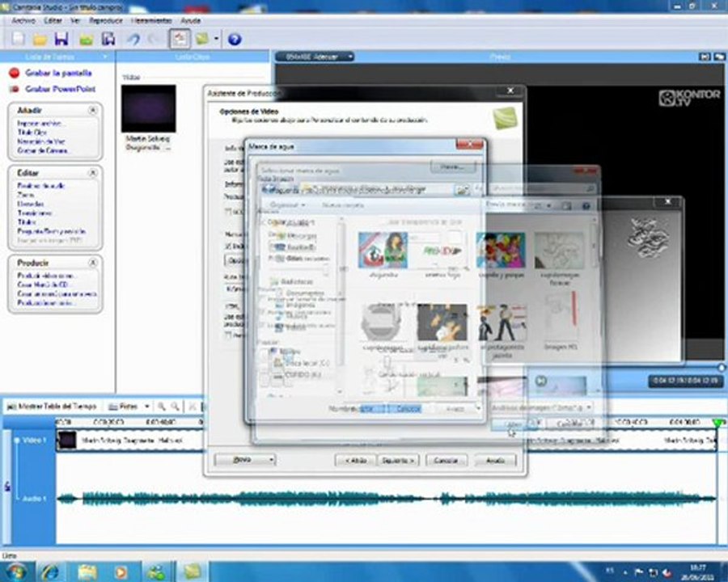Open the Pistas dropdown on timeline toolbar
This screenshot has height=582, width=728.
click(129, 407)
